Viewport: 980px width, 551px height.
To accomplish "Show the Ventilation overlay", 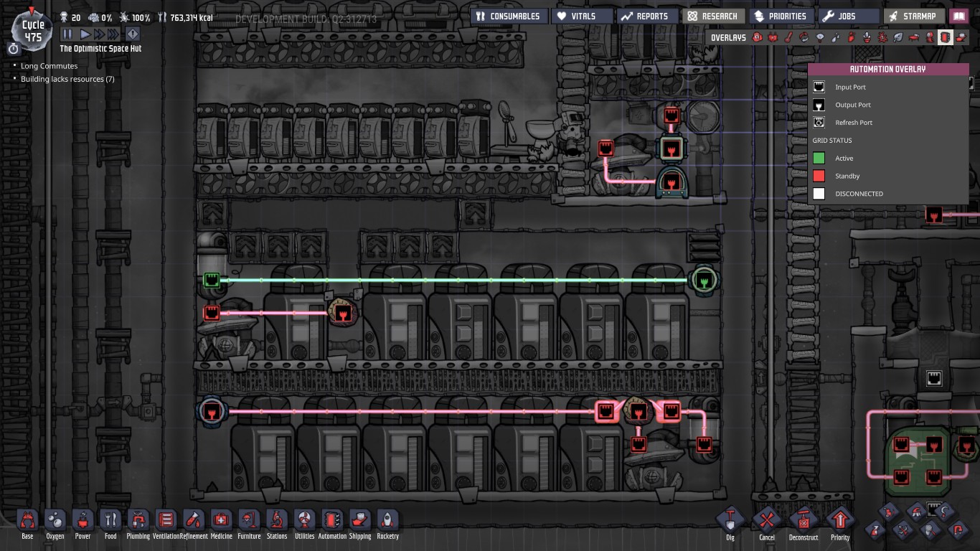I will click(852, 37).
